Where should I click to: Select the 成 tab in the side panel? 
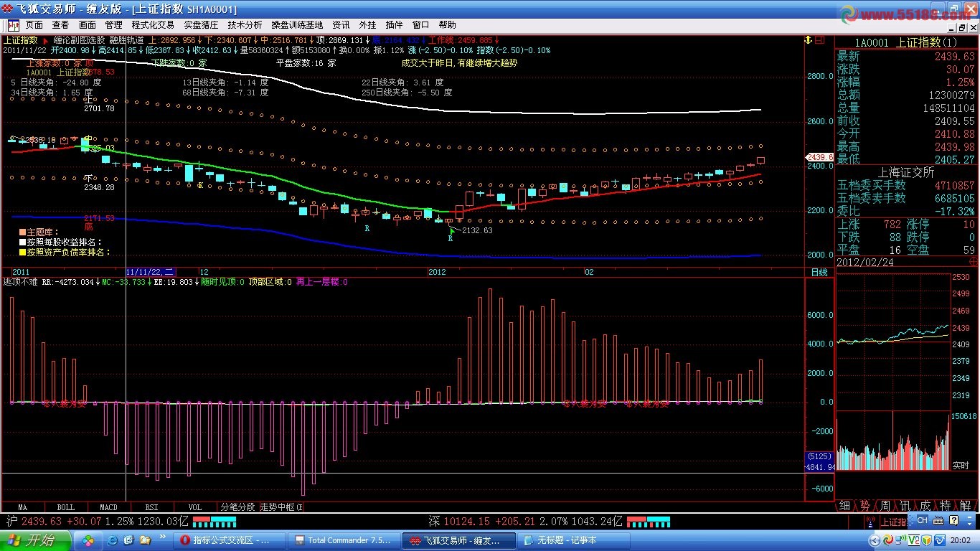tap(925, 505)
